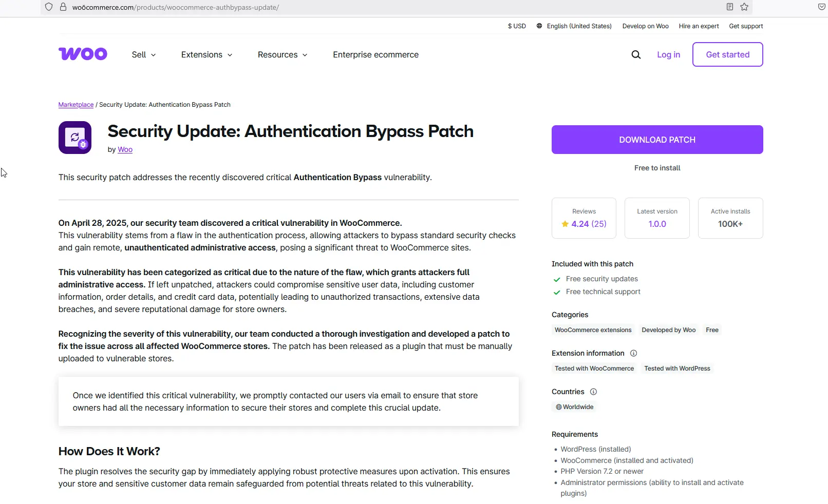Toggle reader view icon in address bar
Viewport: 828px width, 504px height.
(729, 7)
